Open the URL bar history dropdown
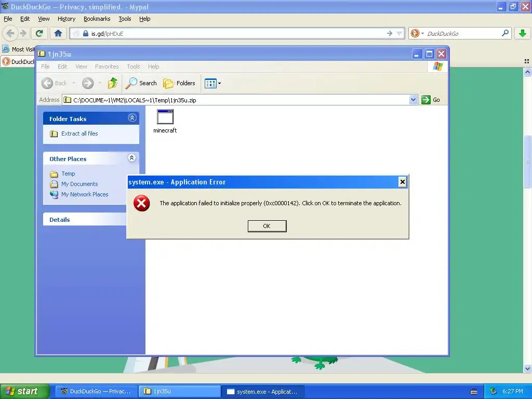 tap(400, 33)
